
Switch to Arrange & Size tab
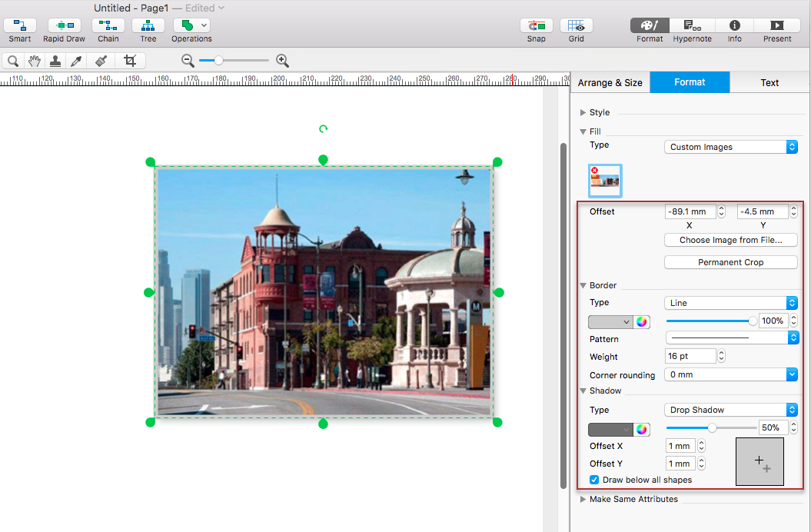610,82
